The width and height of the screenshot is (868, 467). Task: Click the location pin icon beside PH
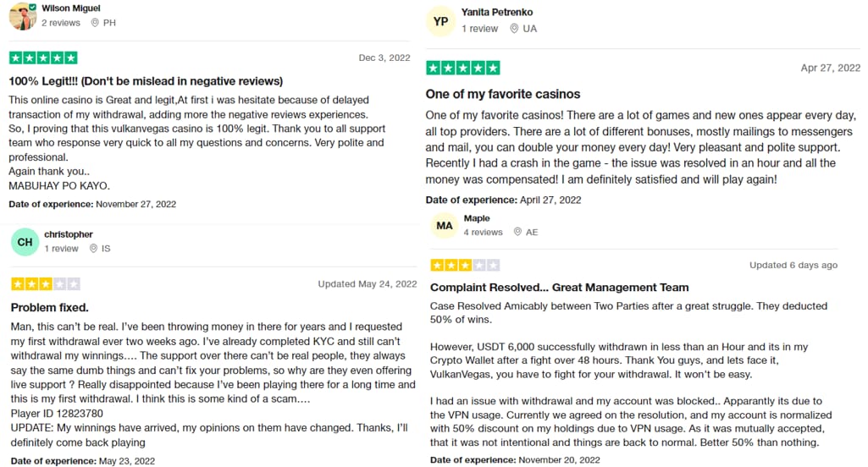(x=95, y=23)
